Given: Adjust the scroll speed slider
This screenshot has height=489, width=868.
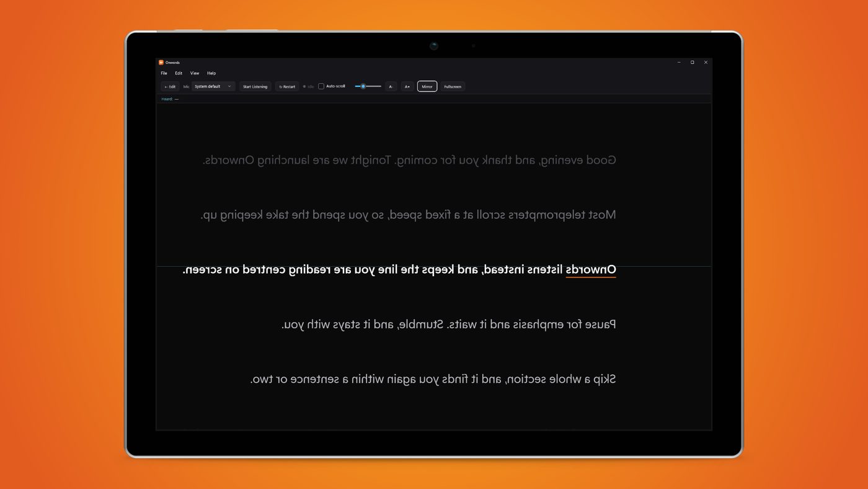Looking at the screenshot, I should [368, 86].
